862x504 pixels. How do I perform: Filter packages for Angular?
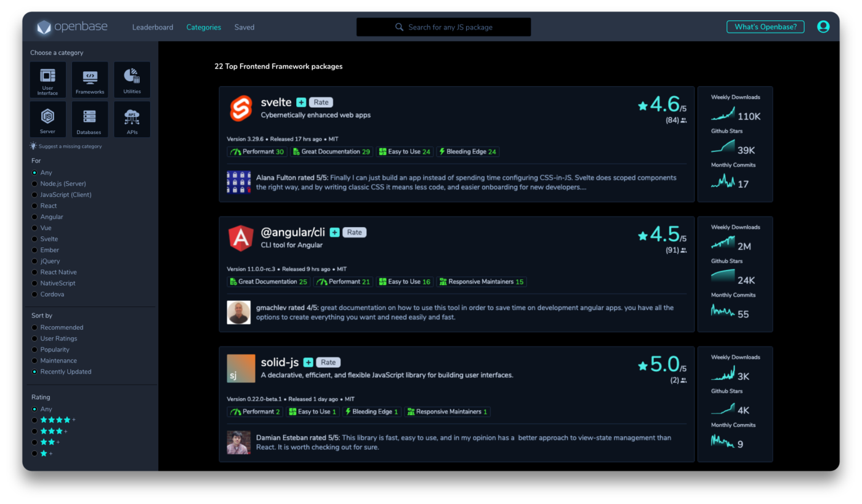pyautogui.click(x=47, y=217)
